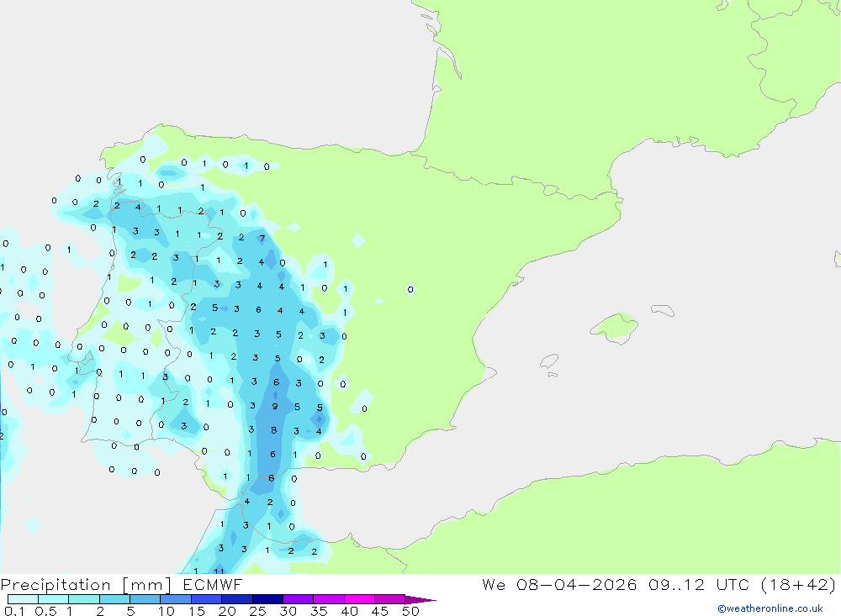Click the '09..12 UTC' time text

(700, 585)
